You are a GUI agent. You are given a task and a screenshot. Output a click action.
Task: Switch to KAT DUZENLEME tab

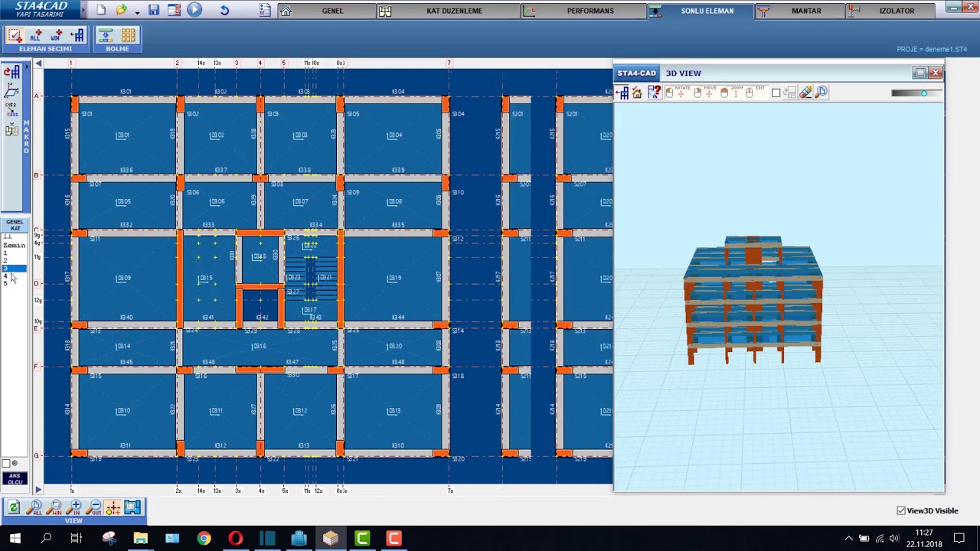(454, 11)
